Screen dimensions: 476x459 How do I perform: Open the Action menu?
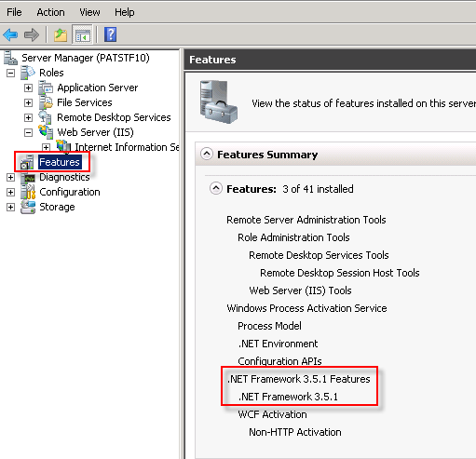50,12
